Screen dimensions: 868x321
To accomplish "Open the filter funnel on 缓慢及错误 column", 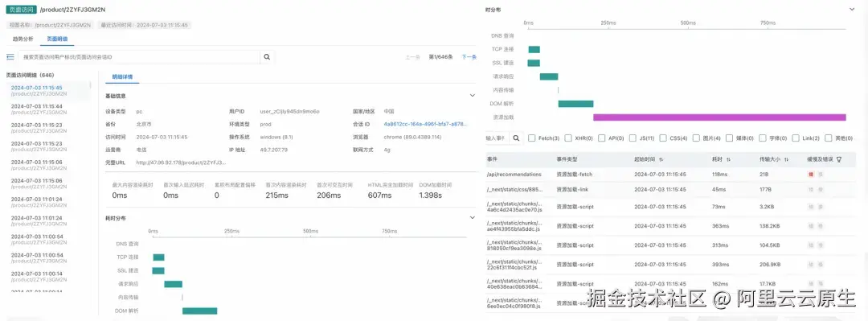I will tap(839, 159).
